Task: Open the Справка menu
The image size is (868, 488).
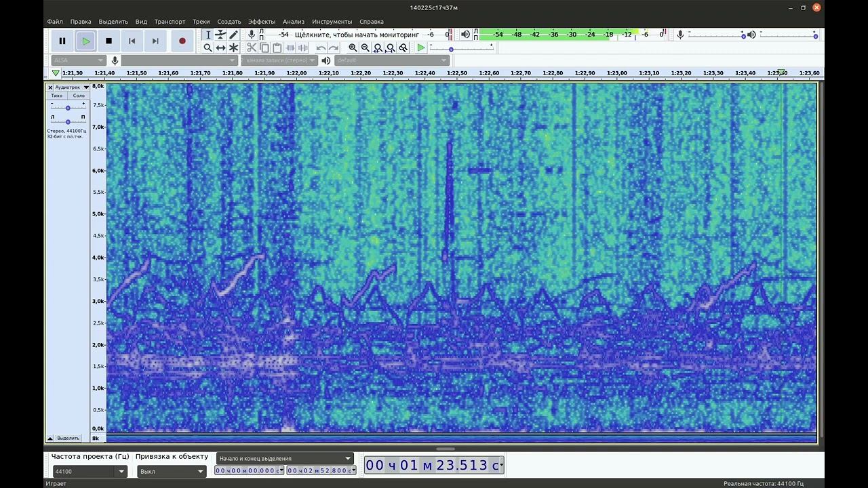Action: pos(372,22)
